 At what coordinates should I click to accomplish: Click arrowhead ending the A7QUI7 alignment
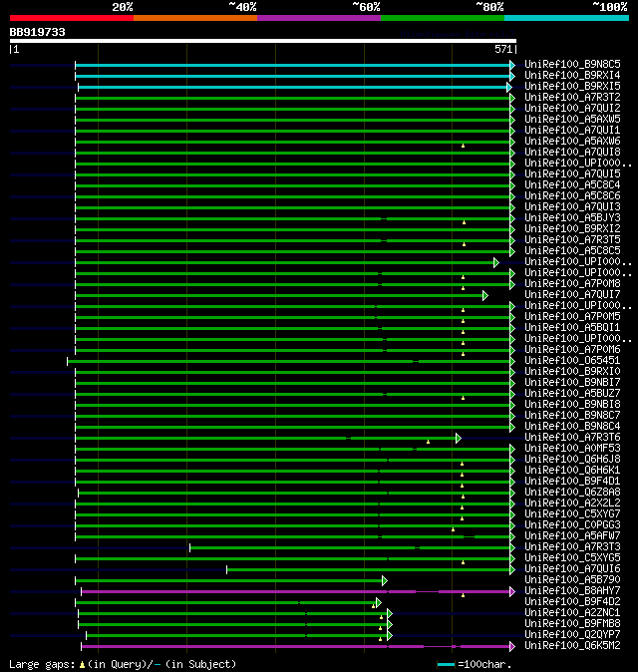point(485,295)
